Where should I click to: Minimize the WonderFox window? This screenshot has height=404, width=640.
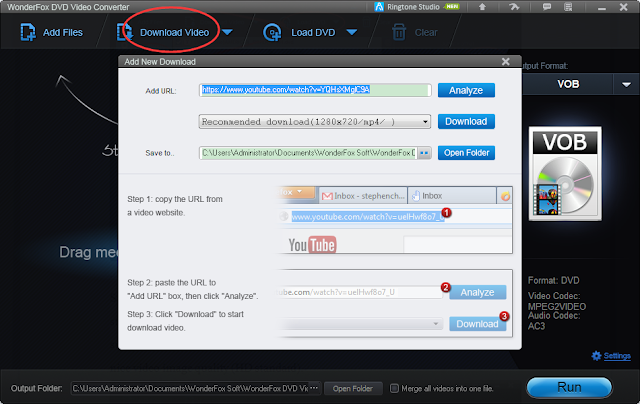602,7
